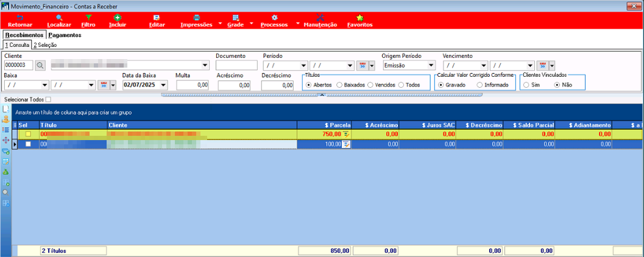Open note icon on the 750,00 parcela row
This screenshot has height=257, width=644.
pyautogui.click(x=346, y=134)
